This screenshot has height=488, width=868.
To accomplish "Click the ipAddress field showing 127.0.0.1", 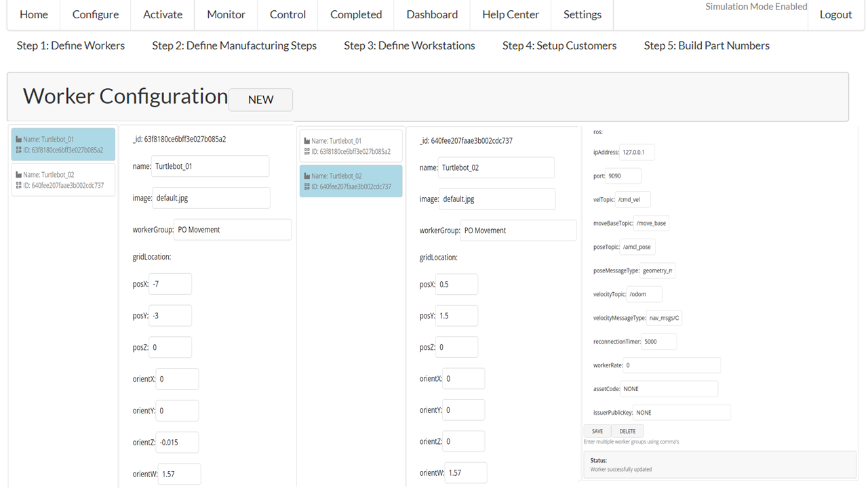I will coord(637,152).
